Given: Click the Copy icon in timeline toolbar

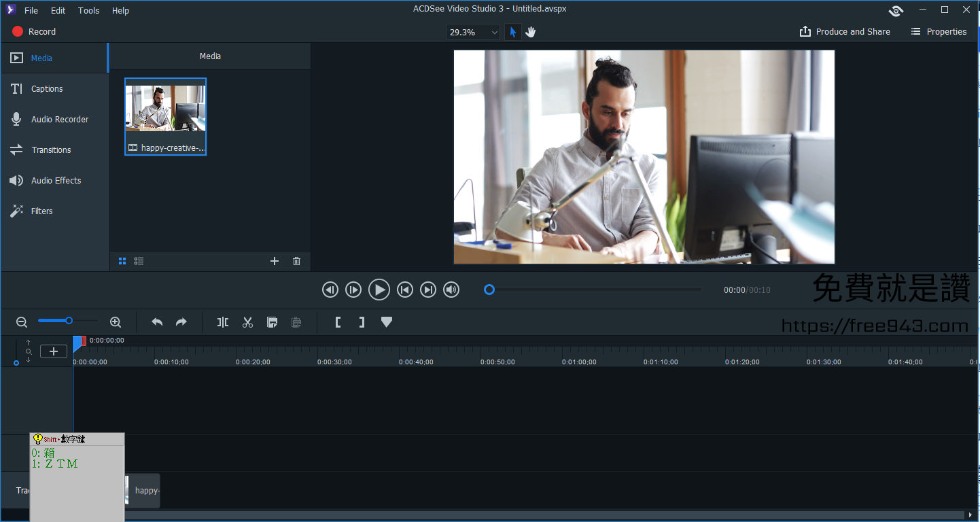Looking at the screenshot, I should point(272,322).
